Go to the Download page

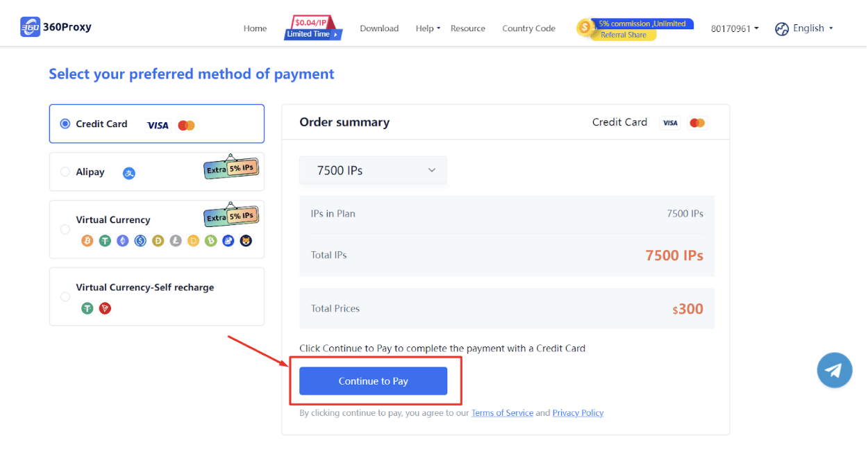point(379,28)
